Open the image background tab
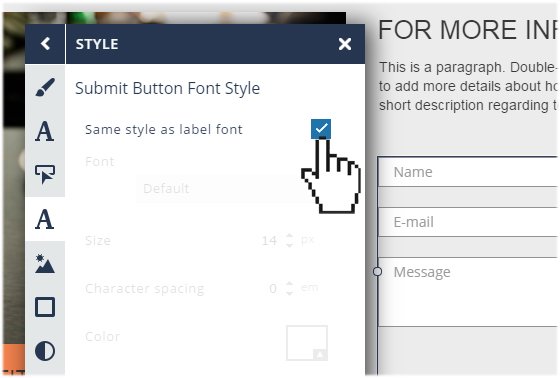 click(45, 263)
